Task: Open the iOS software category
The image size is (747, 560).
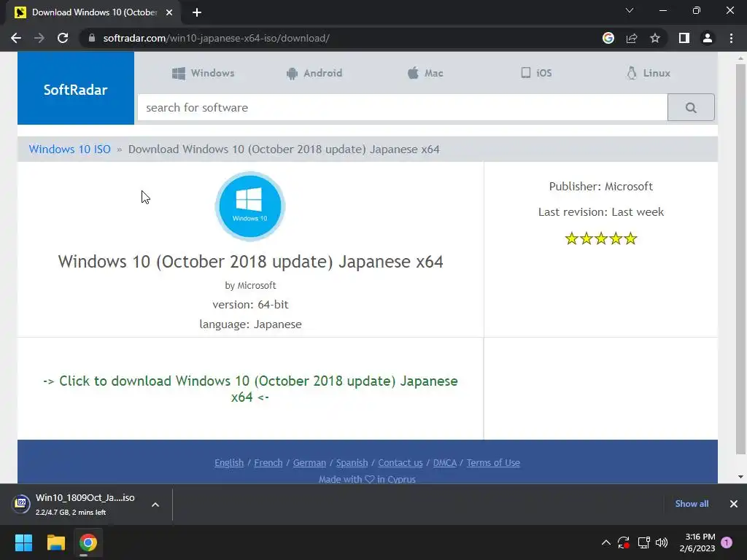Action: 536,73
